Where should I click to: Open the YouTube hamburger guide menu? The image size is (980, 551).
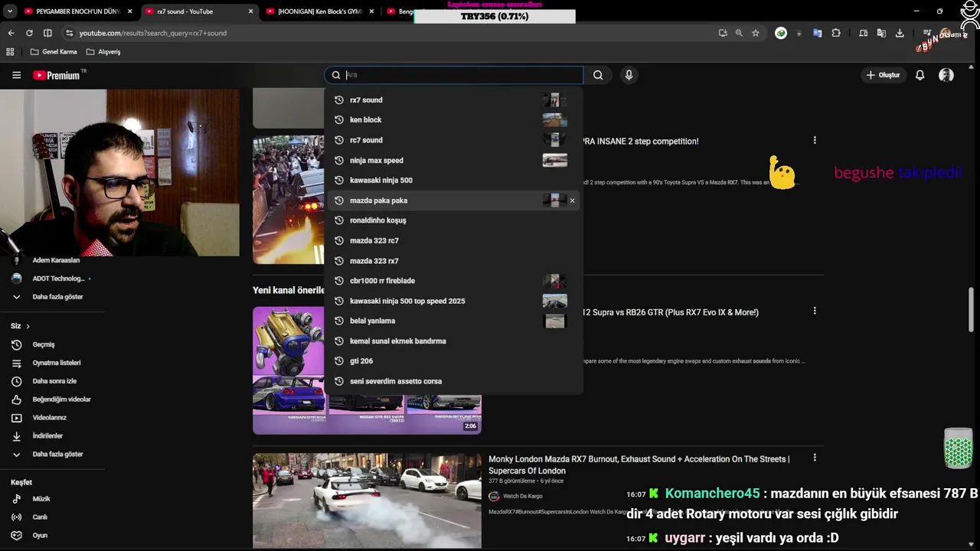16,75
